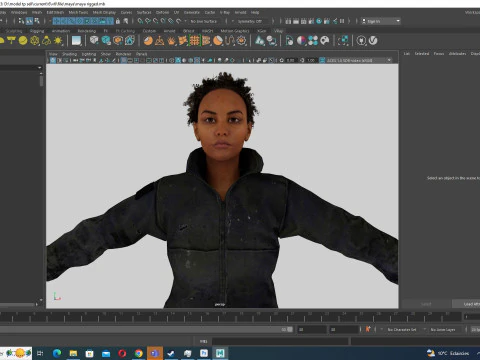
Task: Click the teal round render icon in status line
Action: tap(319, 21)
